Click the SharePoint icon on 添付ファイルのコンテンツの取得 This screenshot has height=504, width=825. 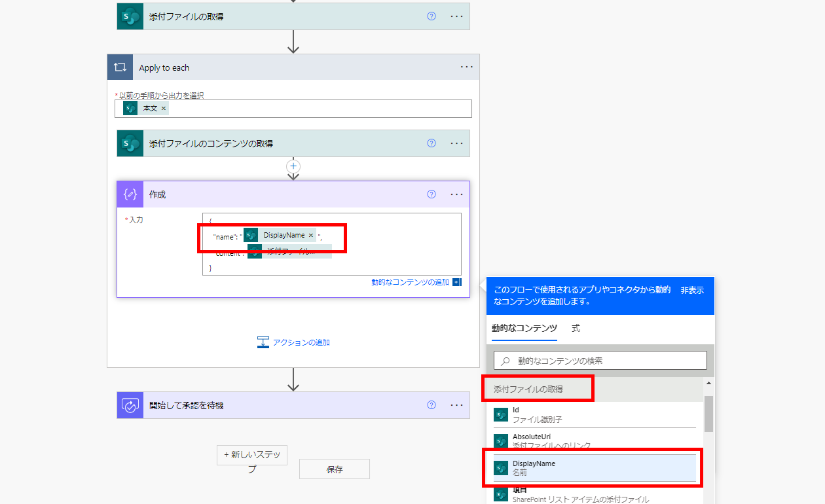(130, 143)
